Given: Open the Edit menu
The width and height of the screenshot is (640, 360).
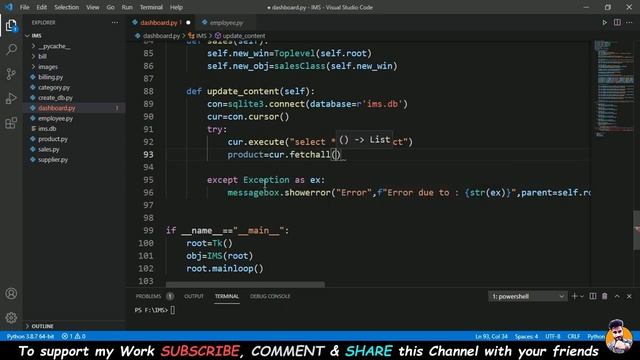Looking at the screenshot, I should pyautogui.click(x=42, y=7).
